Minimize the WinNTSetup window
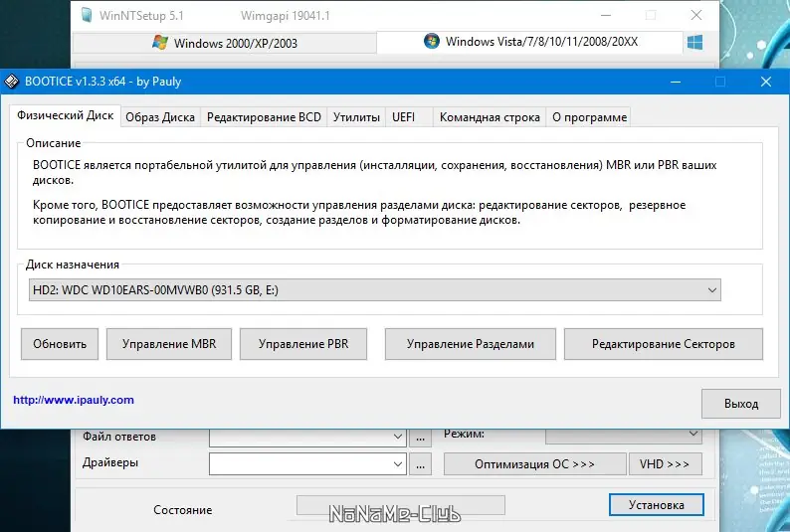Viewport: 790px width, 532px height. click(606, 15)
